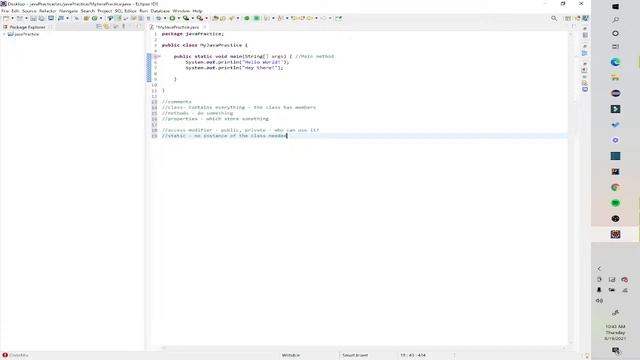Image resolution: width=640 pixels, height=360 pixels.
Task: Open the Windows Start button
Action: pos(616,7)
